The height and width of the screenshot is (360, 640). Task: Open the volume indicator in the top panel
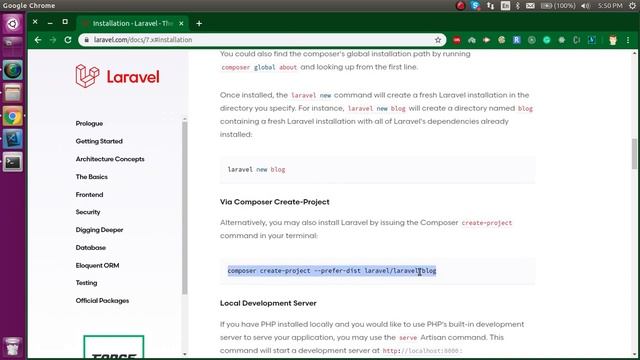pos(585,6)
